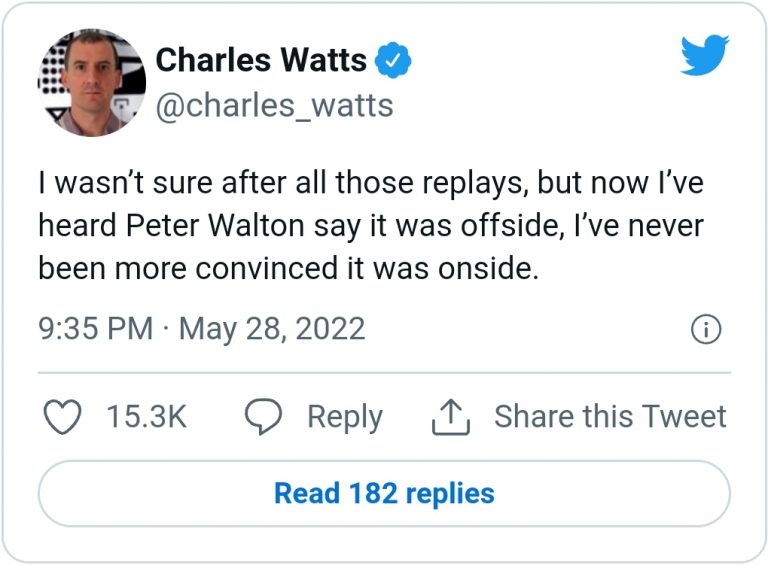Open the tweet info circle icon
The height and width of the screenshot is (565, 768).
pyautogui.click(x=706, y=330)
